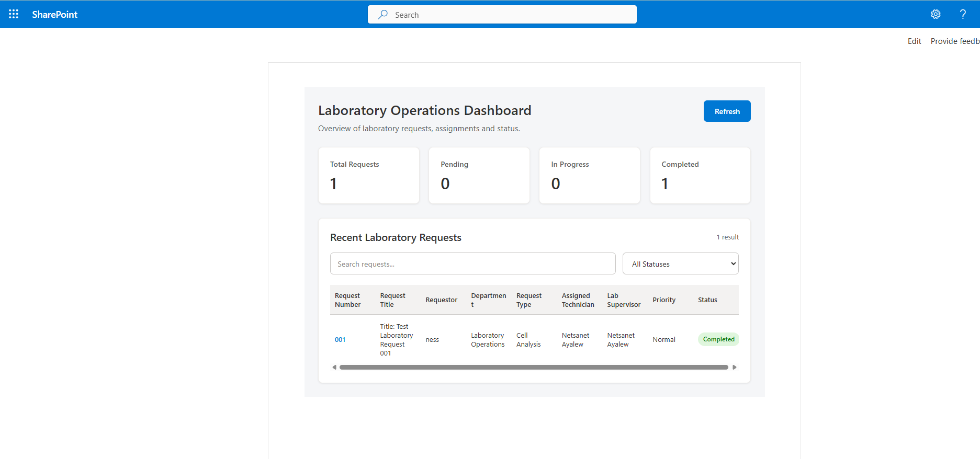This screenshot has height=459, width=980.
Task: Click the Department column header
Action: (x=489, y=300)
